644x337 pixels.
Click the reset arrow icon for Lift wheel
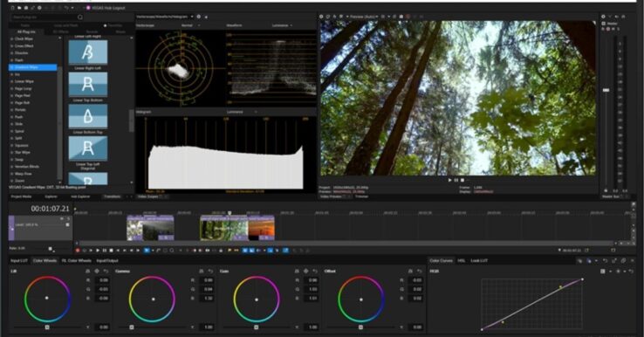[x=106, y=272]
